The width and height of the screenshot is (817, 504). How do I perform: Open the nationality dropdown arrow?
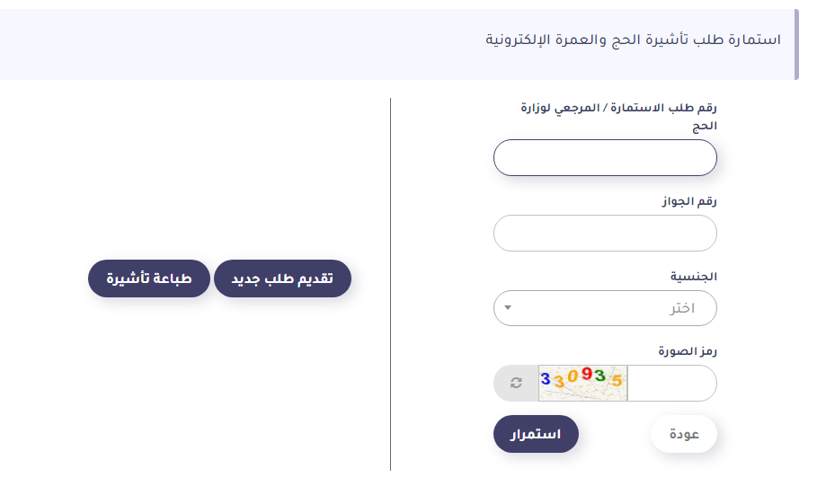(x=508, y=308)
